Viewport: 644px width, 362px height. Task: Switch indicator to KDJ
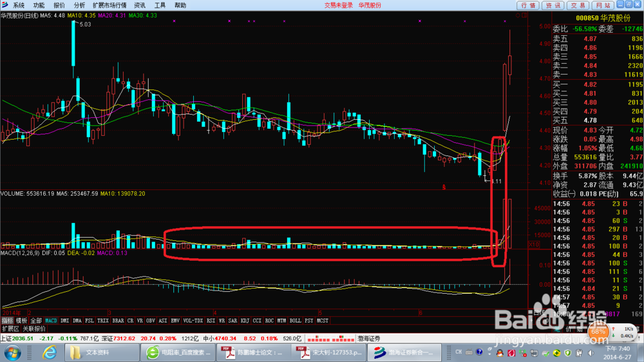point(245,321)
